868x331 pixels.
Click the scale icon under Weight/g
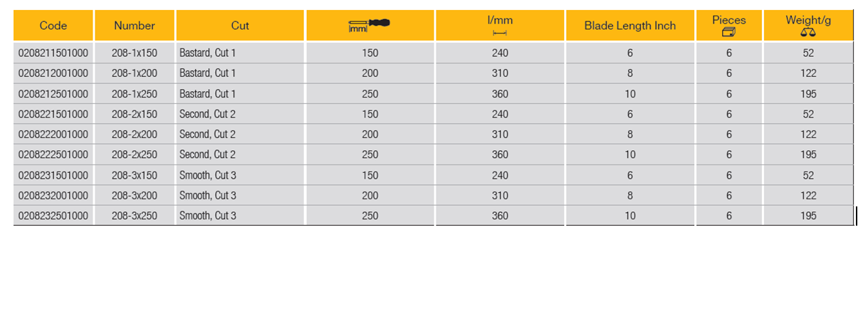[808, 32]
